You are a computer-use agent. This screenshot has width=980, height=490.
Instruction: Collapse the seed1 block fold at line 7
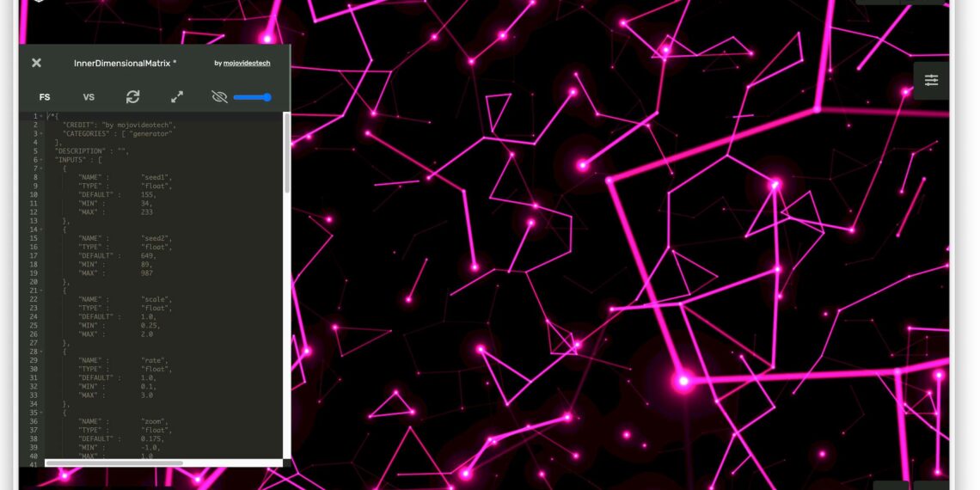pos(41,168)
